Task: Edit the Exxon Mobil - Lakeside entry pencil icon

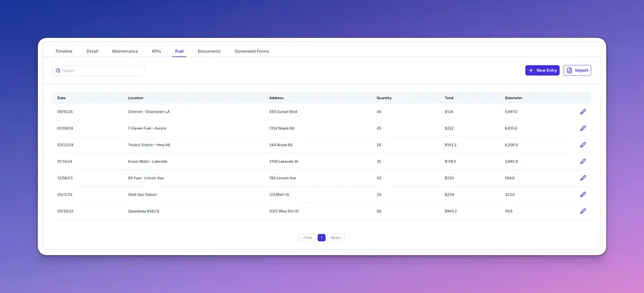Action: click(582, 162)
